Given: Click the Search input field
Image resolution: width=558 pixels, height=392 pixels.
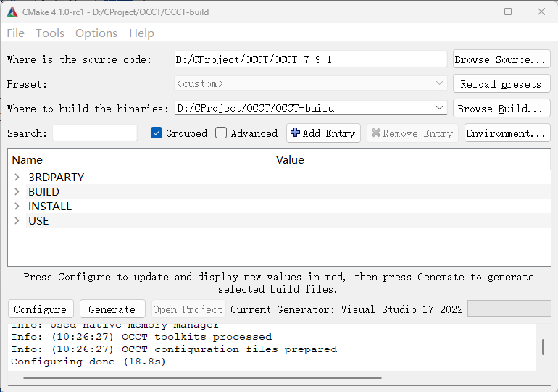Looking at the screenshot, I should coord(95,133).
